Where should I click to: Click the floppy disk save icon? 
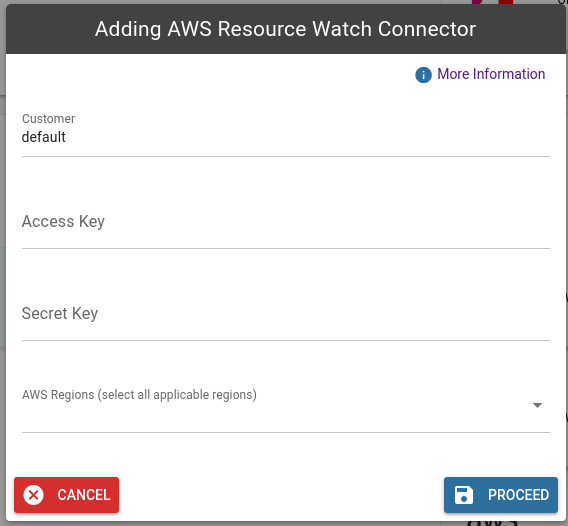pos(464,495)
